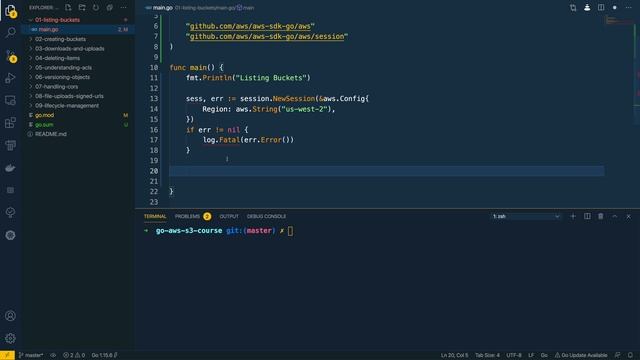Open Source Control view with badge
This screenshot has width=640, height=360.
(11, 56)
